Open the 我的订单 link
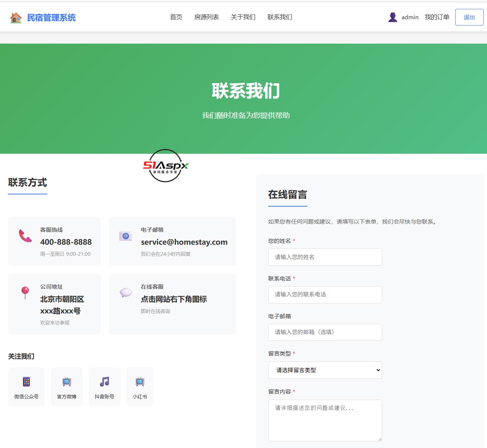Viewport: 487px width, 448px height. coord(437,17)
